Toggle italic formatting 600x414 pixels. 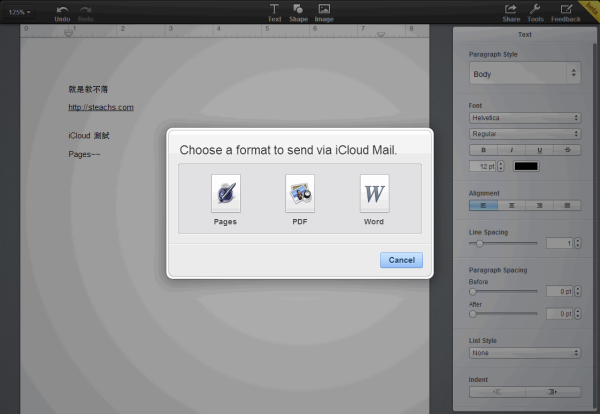[512, 150]
